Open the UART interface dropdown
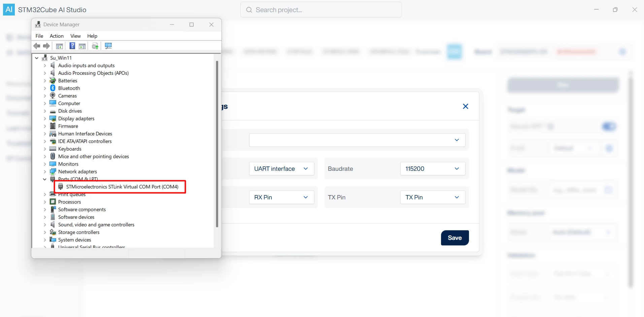Screen dimensions: 644x317 coord(282,169)
